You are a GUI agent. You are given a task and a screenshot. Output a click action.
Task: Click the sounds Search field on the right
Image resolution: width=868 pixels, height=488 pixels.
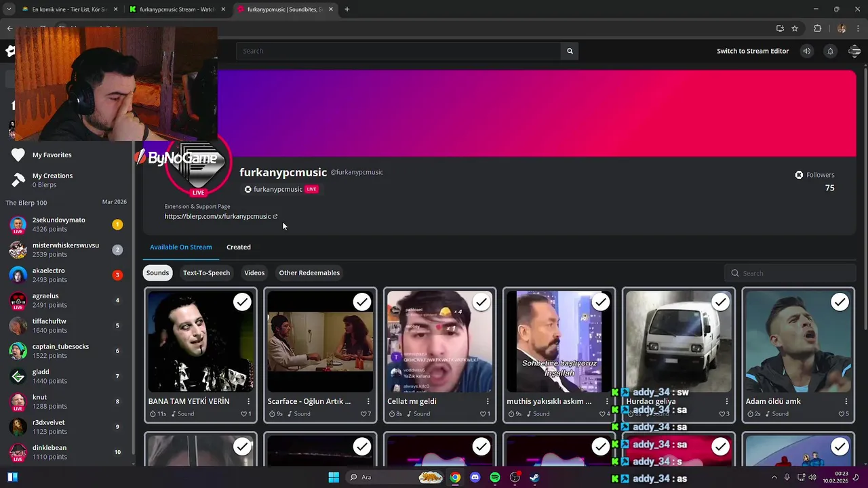click(789, 273)
